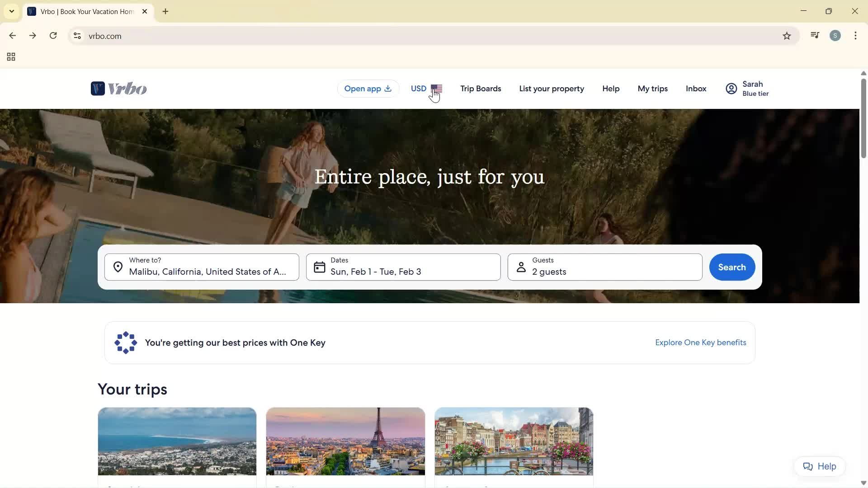Click the back navigation arrow
868x488 pixels.
(12, 36)
